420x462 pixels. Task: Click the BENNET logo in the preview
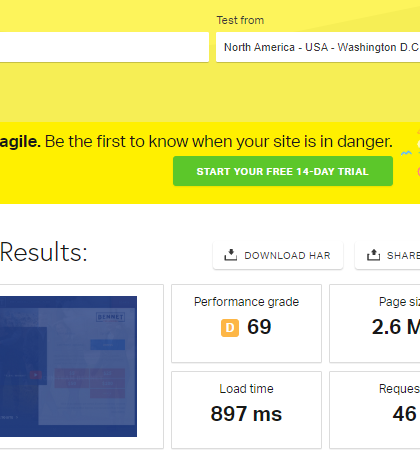(111, 317)
